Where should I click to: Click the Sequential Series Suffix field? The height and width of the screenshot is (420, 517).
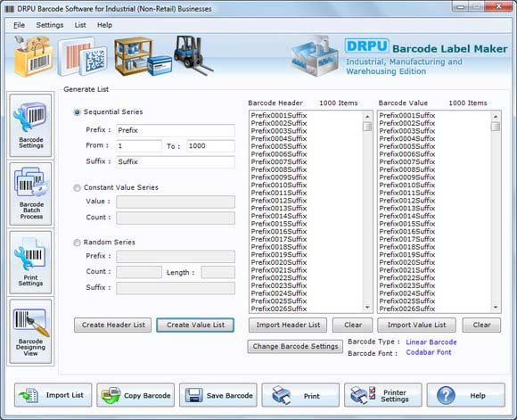[176, 161]
